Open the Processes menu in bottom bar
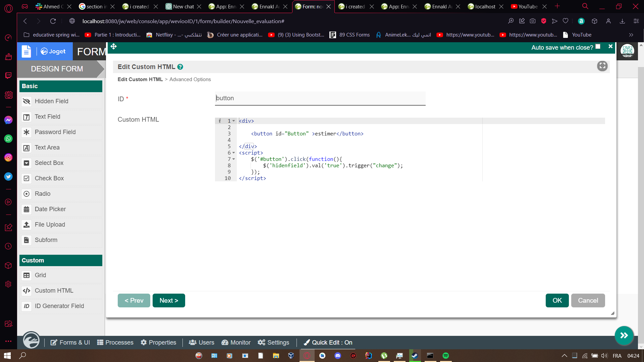The height and width of the screenshot is (362, 644). (115, 342)
